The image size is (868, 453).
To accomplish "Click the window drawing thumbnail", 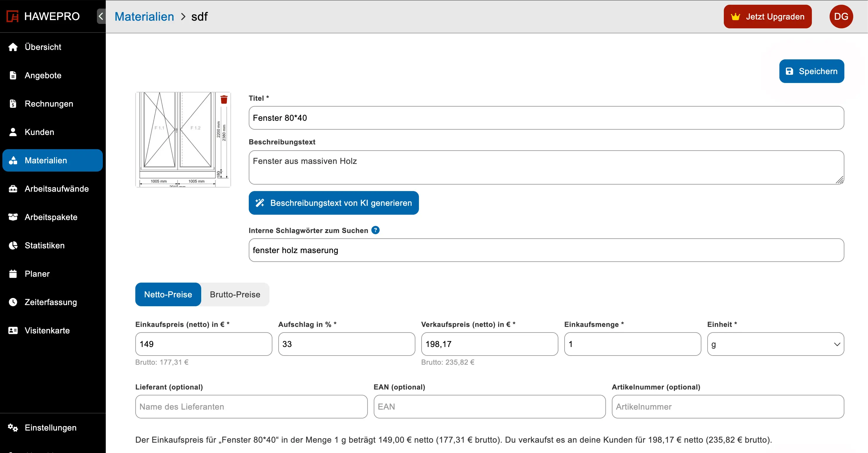I will [x=183, y=139].
